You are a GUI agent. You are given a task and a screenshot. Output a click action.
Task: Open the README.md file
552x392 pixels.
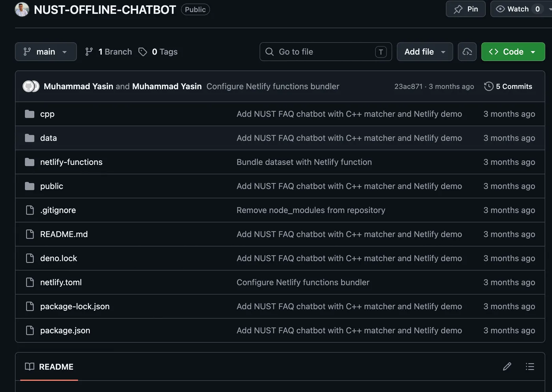click(x=64, y=234)
